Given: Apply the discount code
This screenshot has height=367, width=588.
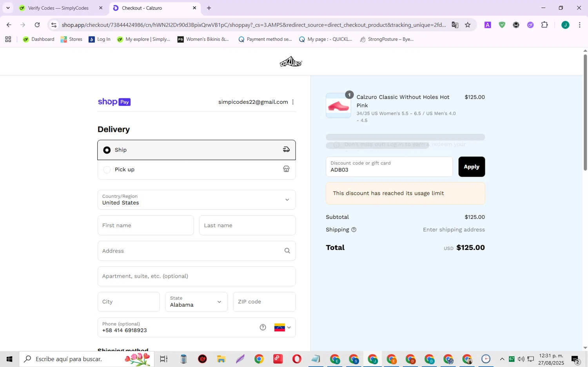Looking at the screenshot, I should click(x=472, y=167).
